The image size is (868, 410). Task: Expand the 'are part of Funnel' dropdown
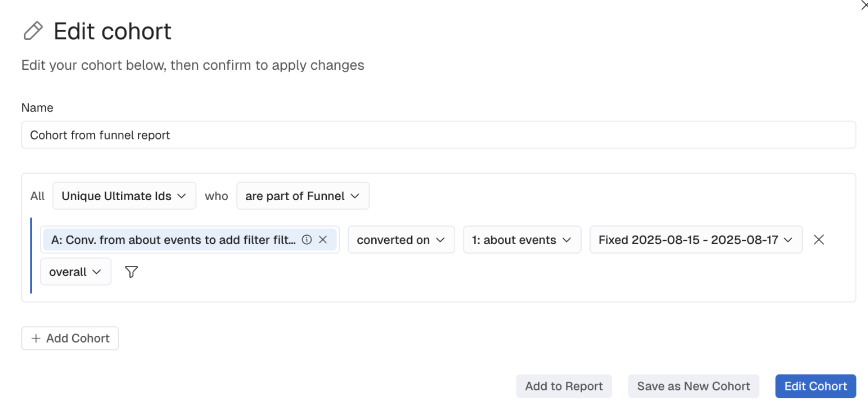click(x=303, y=196)
